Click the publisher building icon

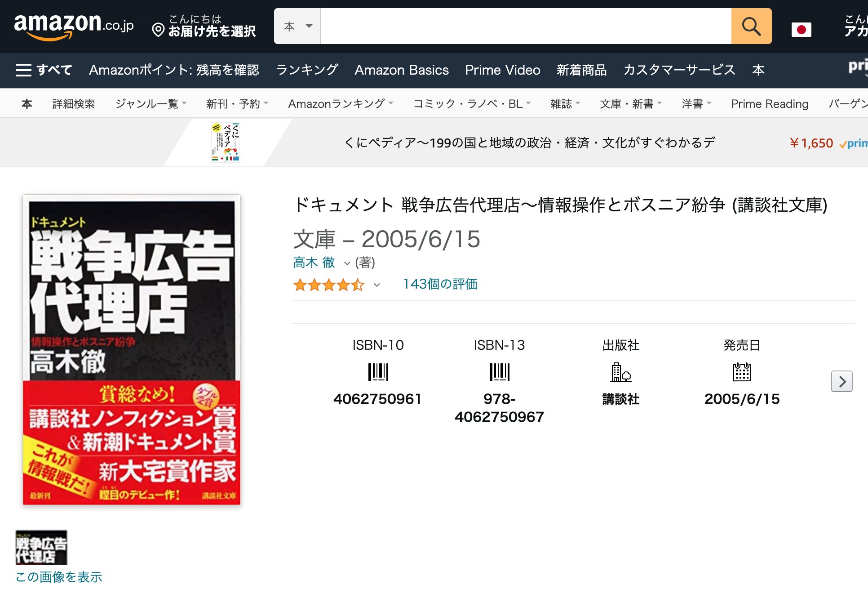[x=620, y=372]
